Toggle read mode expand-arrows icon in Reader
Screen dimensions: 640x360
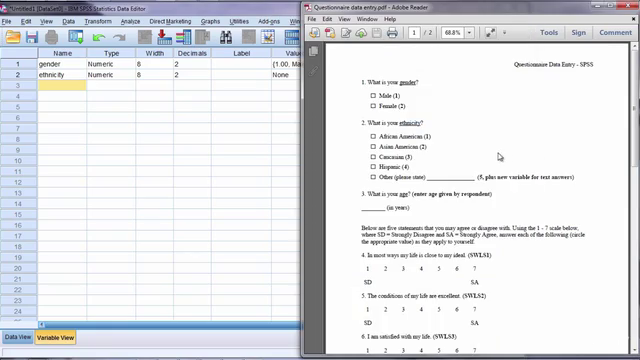[x=491, y=33]
